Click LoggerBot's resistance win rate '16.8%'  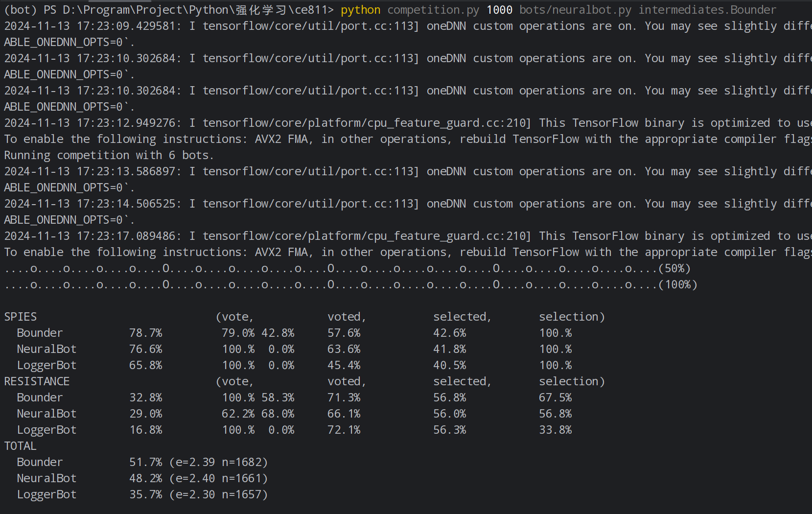(x=146, y=430)
